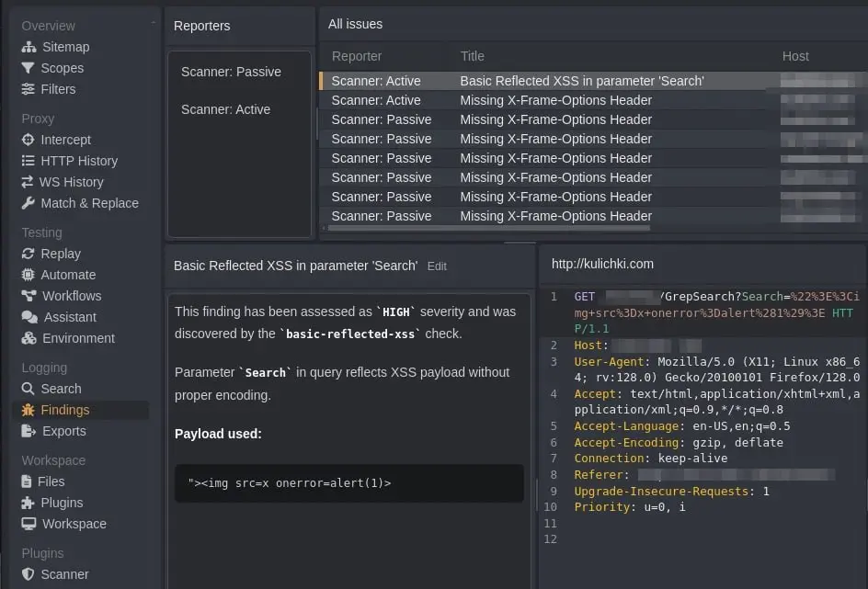Image resolution: width=868 pixels, height=589 pixels.
Task: Click Edit next to finding title
Action: tap(437, 266)
